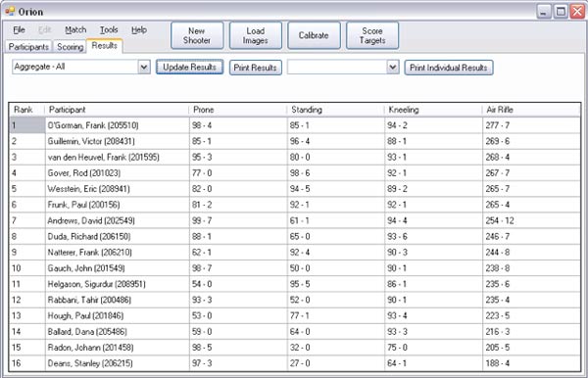Viewport: 588px width, 378px height.
Task: Click Rabbani's Standing score 52 - 0
Action: 336,300
